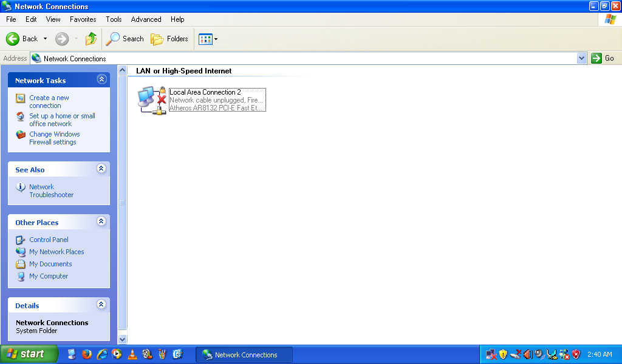Click the Forward arrow icon in toolbar
Screen dimensions: 622x364
62,39
